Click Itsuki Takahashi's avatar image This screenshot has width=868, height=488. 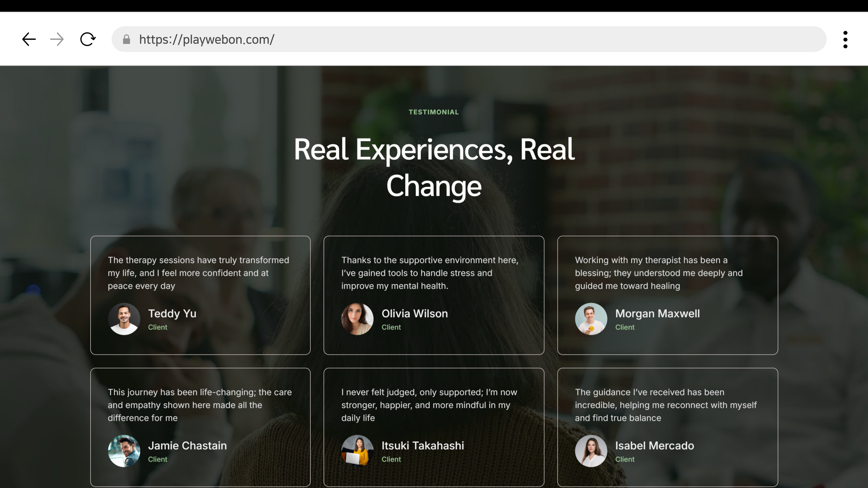[357, 451]
